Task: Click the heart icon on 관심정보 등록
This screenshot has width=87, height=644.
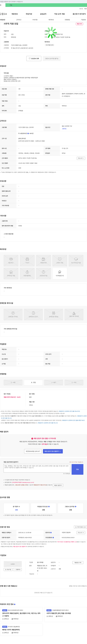Action: click(x=30, y=59)
